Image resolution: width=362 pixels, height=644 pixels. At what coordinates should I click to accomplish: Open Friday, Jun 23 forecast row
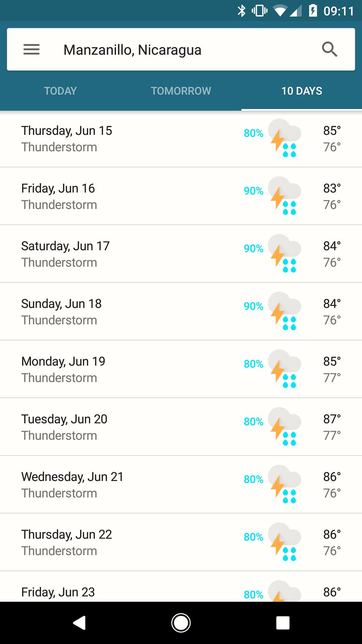(121, 592)
